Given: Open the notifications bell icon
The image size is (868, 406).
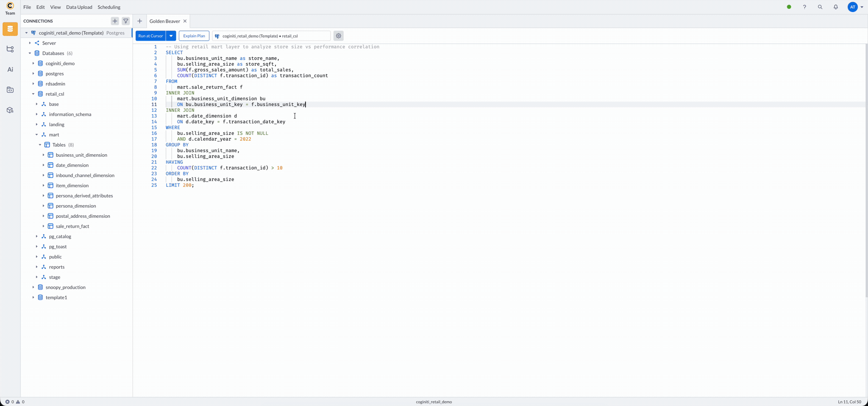Looking at the screenshot, I should [x=835, y=7].
